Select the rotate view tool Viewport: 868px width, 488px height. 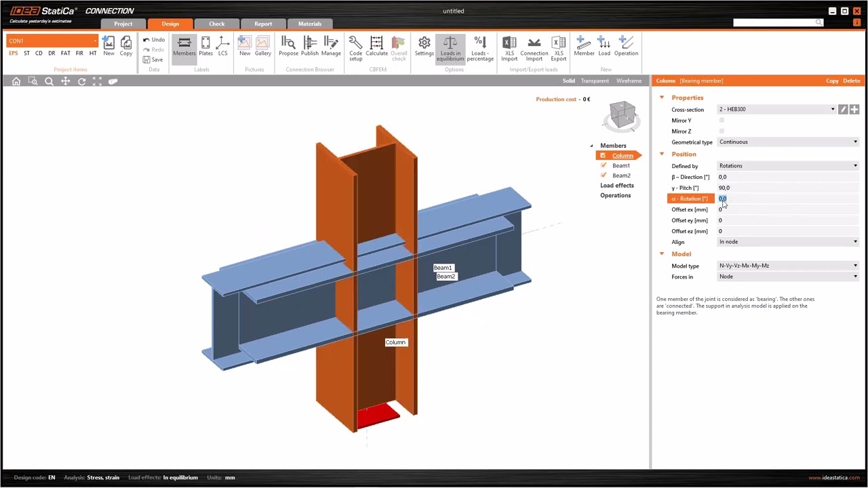pyautogui.click(x=81, y=81)
